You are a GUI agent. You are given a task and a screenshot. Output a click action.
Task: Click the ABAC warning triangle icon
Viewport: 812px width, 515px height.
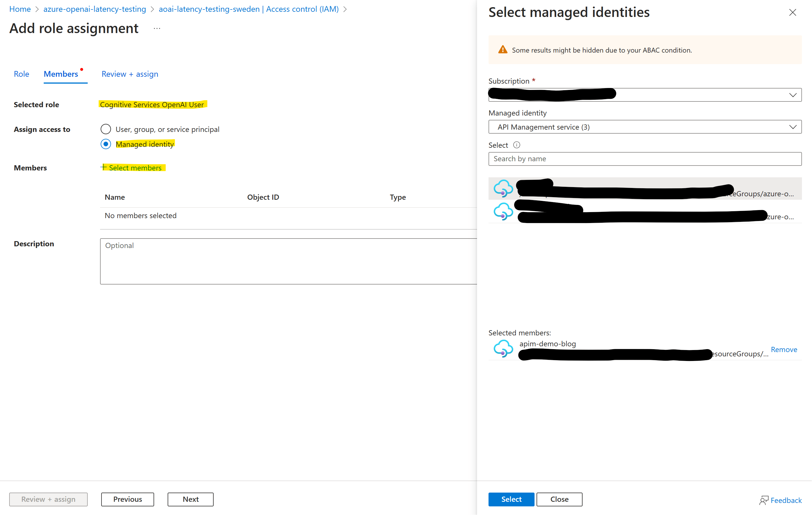(x=503, y=50)
